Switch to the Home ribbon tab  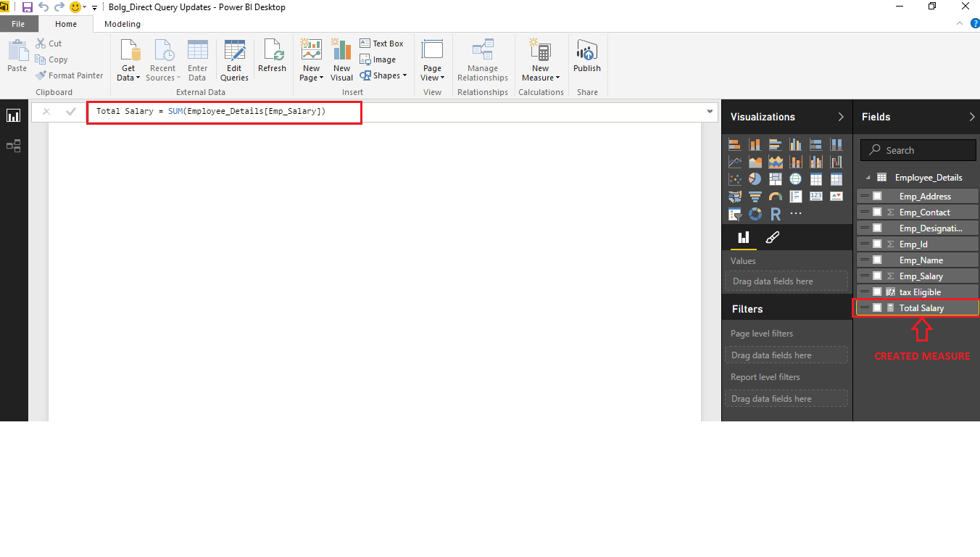pos(66,24)
